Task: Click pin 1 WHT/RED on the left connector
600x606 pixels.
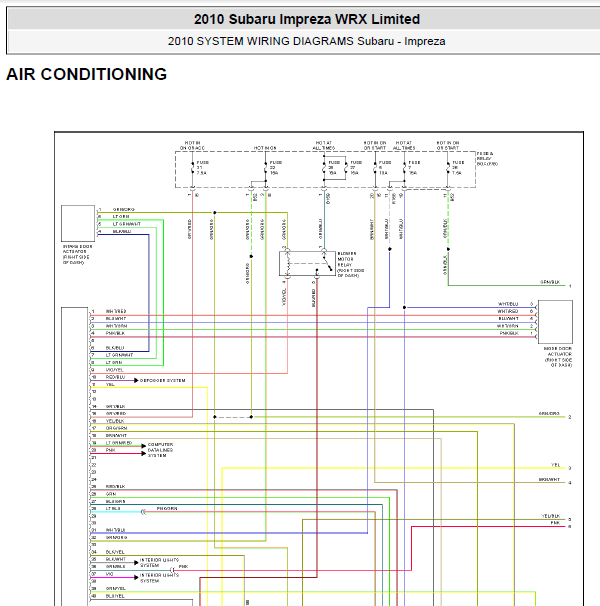Action: (116, 311)
